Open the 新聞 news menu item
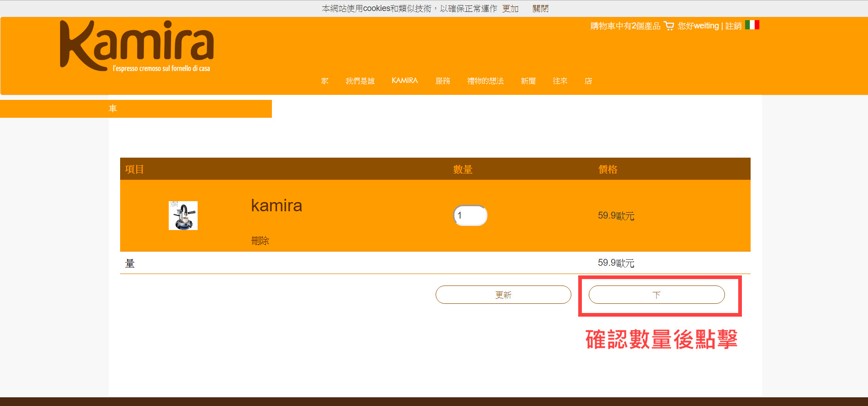Image resolution: width=868 pixels, height=406 pixels. (528, 81)
